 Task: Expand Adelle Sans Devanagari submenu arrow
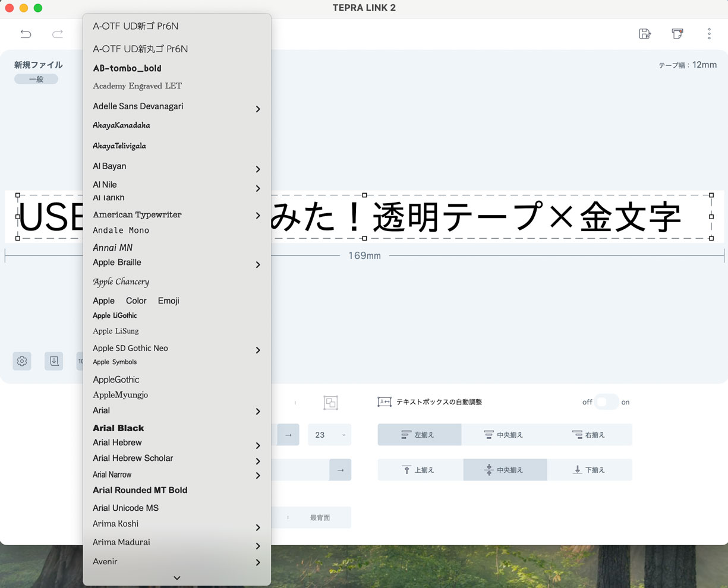point(258,109)
